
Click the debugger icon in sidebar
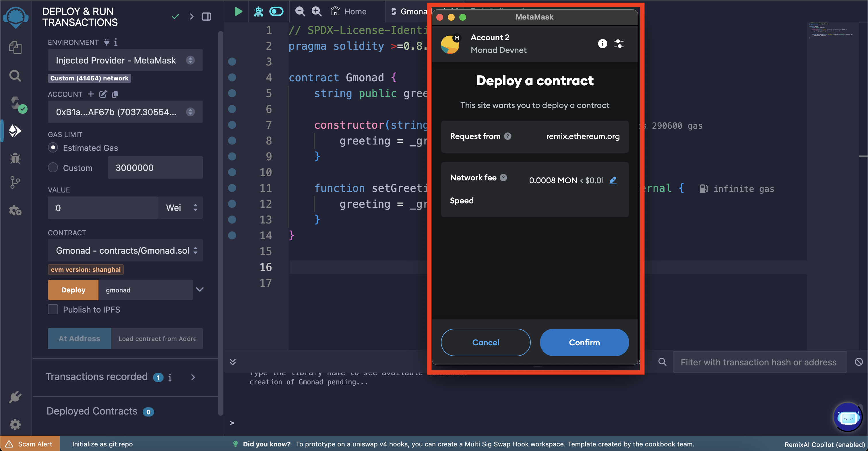15,157
